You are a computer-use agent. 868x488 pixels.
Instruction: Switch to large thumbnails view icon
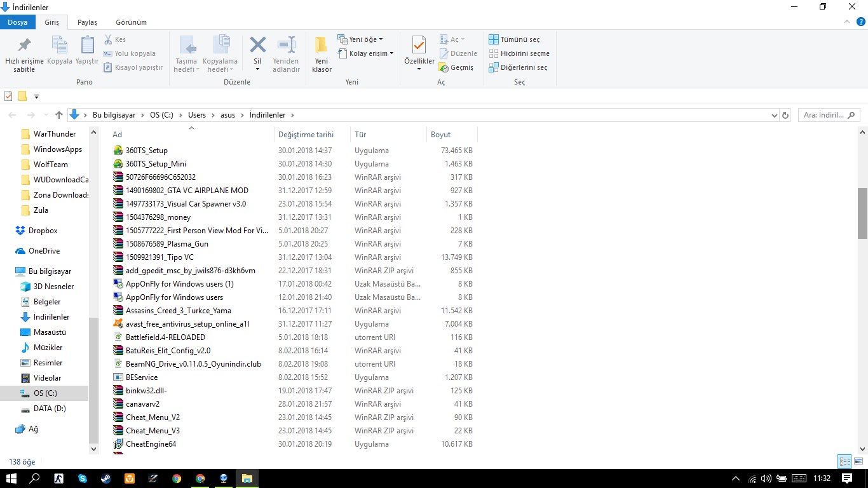pyautogui.click(x=858, y=462)
